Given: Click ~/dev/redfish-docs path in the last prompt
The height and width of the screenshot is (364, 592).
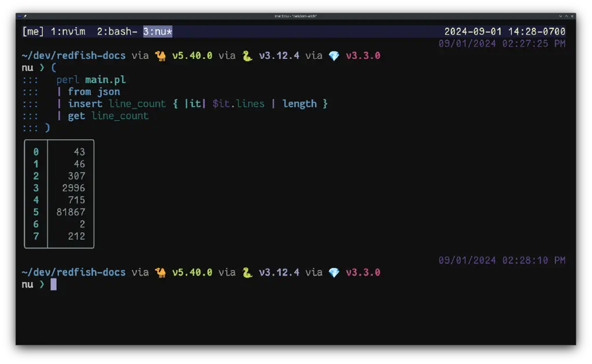Looking at the screenshot, I should pyautogui.click(x=73, y=272).
